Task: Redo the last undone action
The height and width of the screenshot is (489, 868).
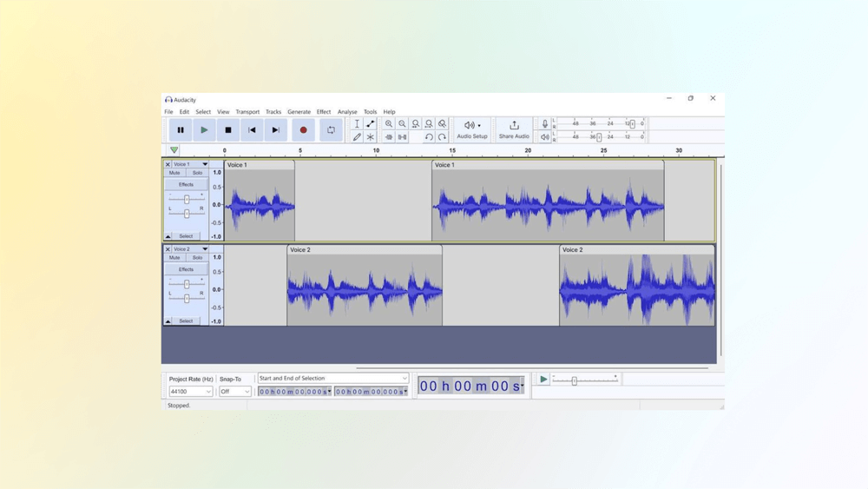Action: [442, 136]
